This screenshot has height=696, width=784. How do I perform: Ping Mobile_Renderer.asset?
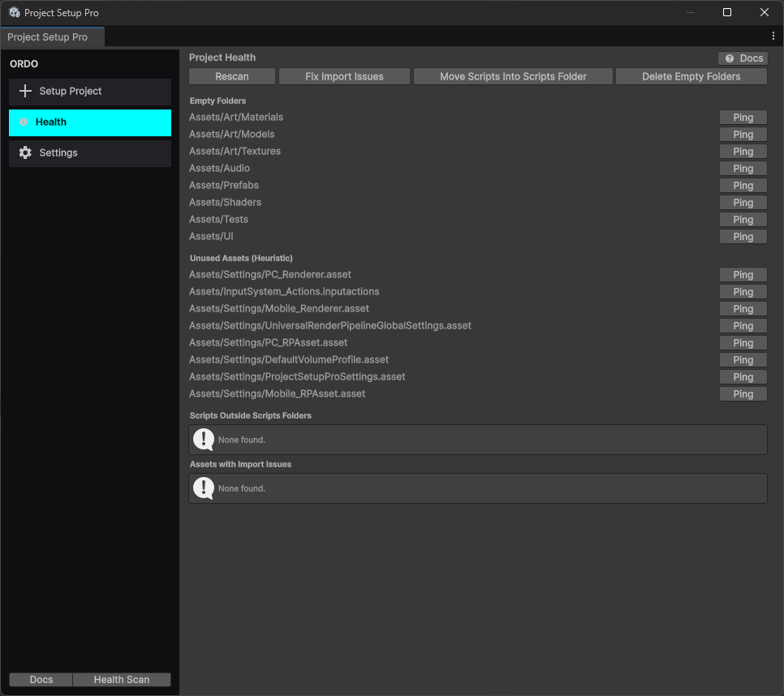[743, 309]
